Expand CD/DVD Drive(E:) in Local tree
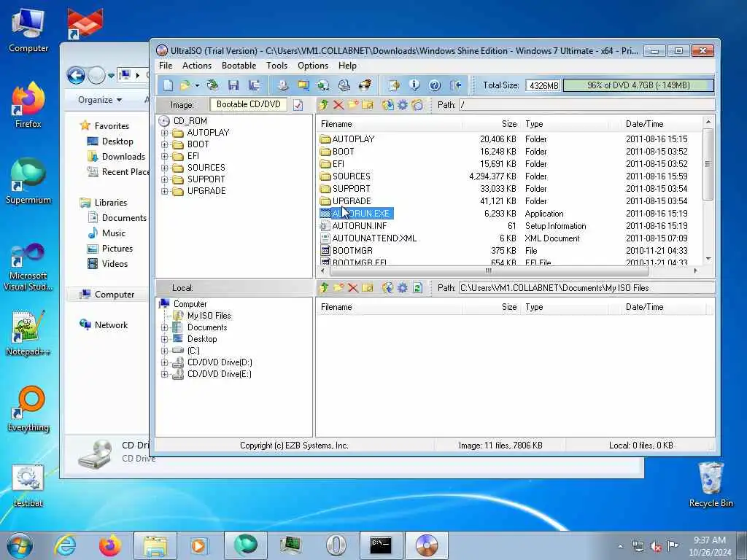This screenshot has height=560, width=747. (x=165, y=374)
